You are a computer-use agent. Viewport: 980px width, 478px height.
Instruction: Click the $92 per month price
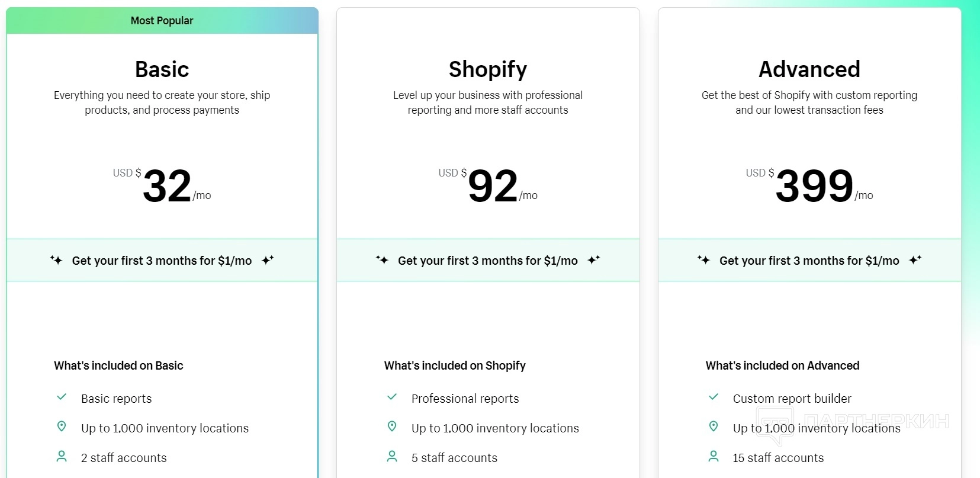pyautogui.click(x=493, y=186)
